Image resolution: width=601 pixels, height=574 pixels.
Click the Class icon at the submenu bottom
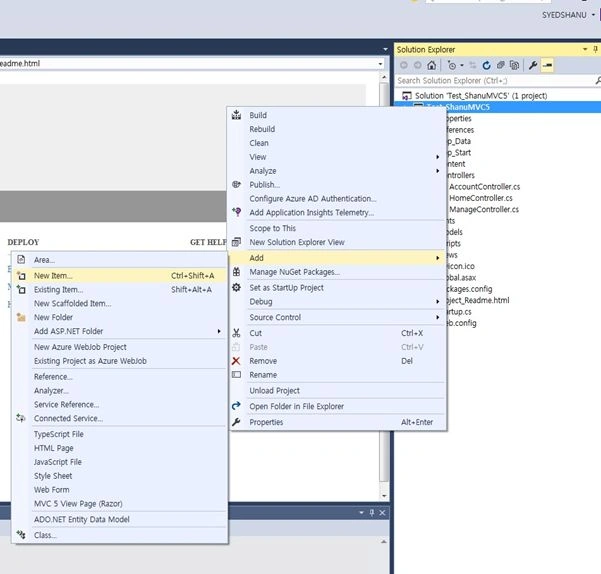(21, 534)
